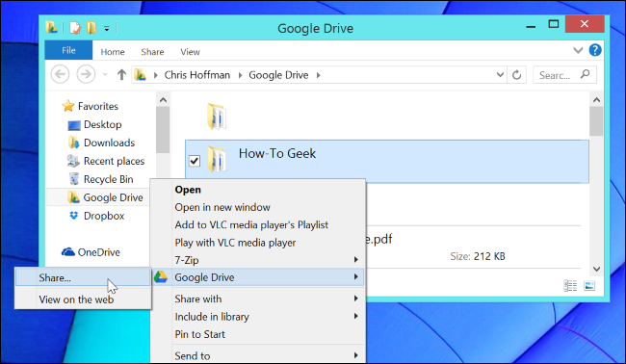The image size is (626, 364).
Task: Switch to the View ribbon tab
Action: [x=190, y=52]
